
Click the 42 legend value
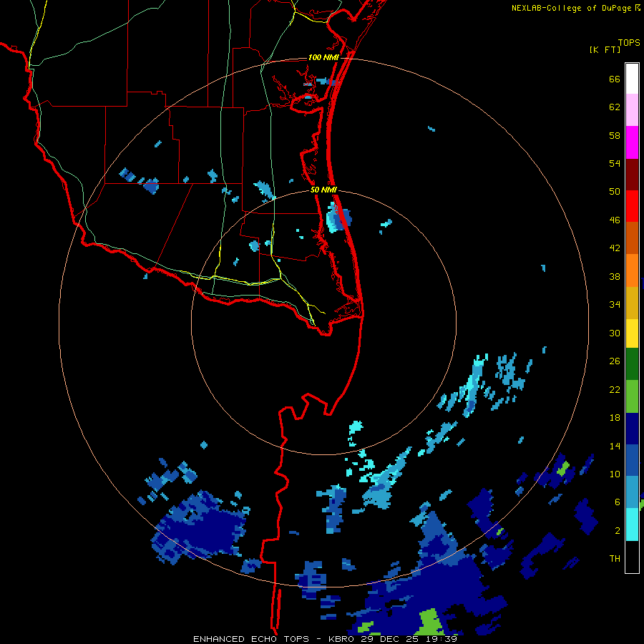pyautogui.click(x=615, y=248)
